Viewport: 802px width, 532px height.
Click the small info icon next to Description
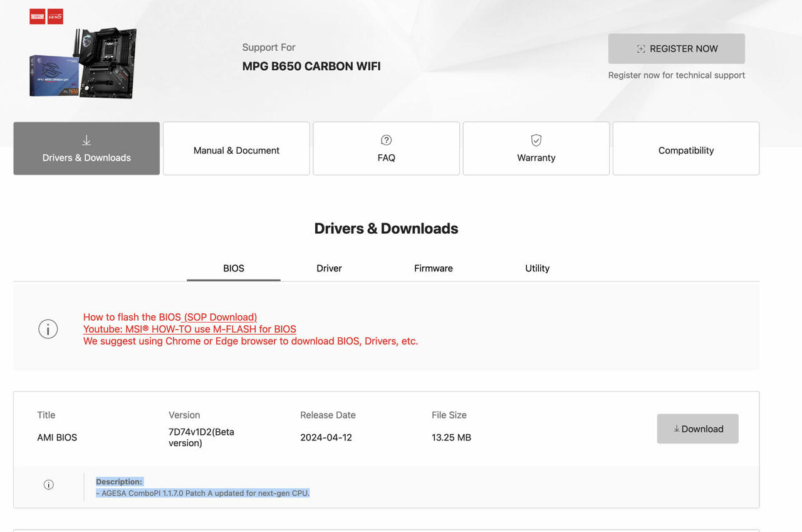(48, 484)
